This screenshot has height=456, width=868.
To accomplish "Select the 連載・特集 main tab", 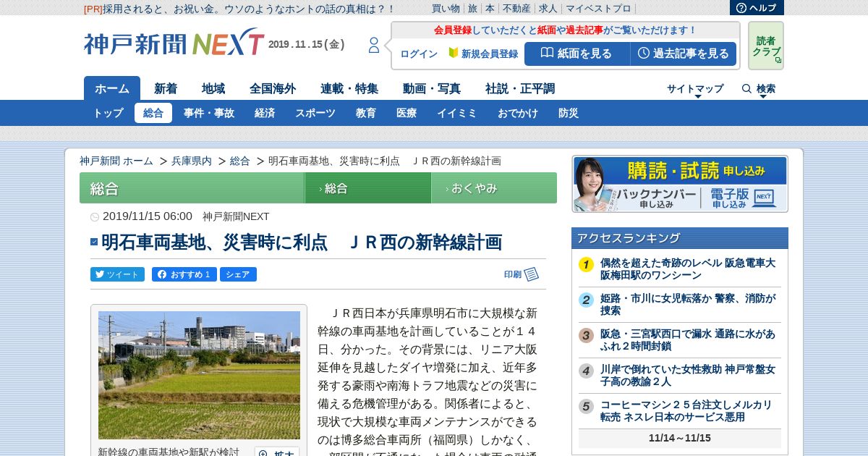I will point(349,88).
